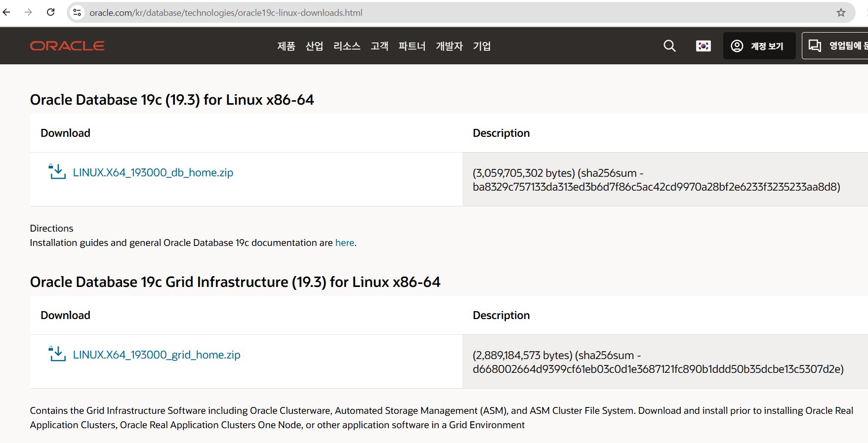Viewport: 868px width, 443px height.
Task: Open the 고객 menu
Action: (379, 46)
